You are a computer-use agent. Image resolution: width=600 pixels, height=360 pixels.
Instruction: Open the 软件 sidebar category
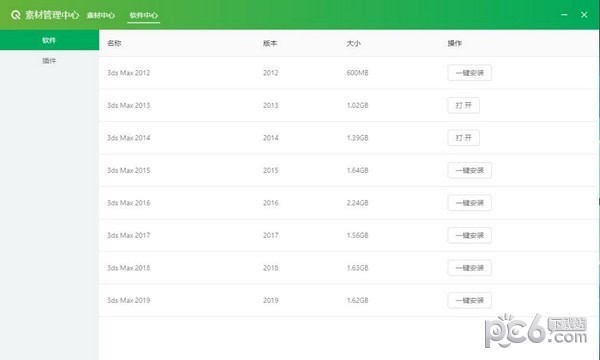tap(49, 40)
